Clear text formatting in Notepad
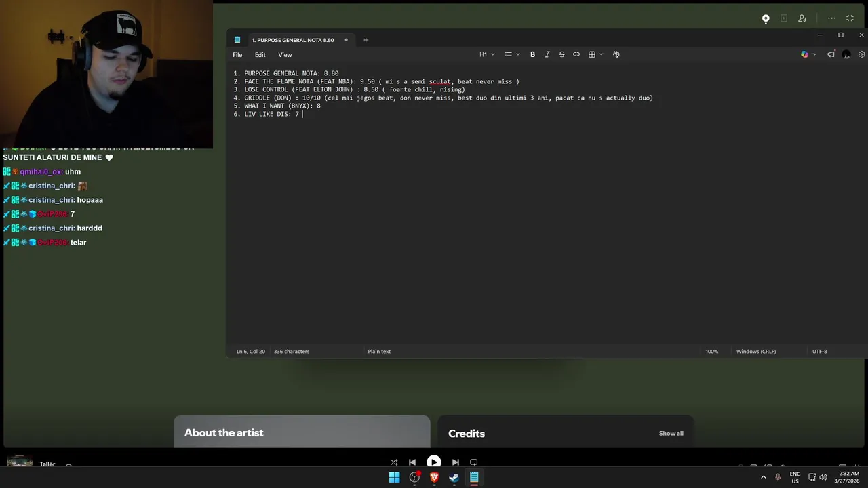The width and height of the screenshot is (868, 488). click(x=616, y=54)
